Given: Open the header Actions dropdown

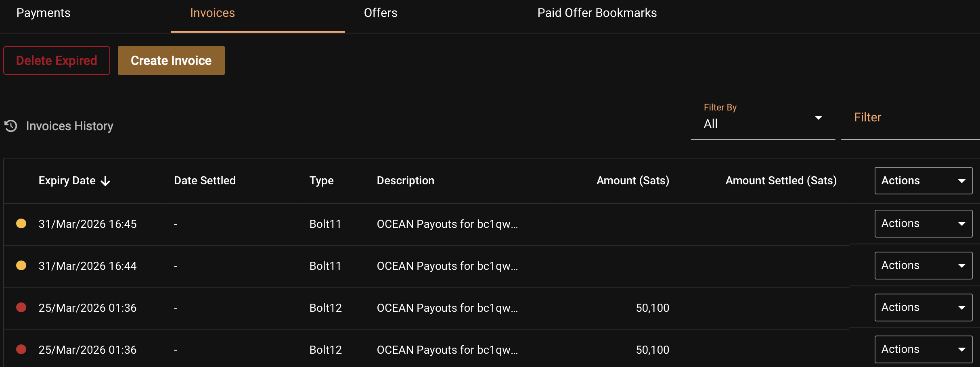Looking at the screenshot, I should coord(923,181).
